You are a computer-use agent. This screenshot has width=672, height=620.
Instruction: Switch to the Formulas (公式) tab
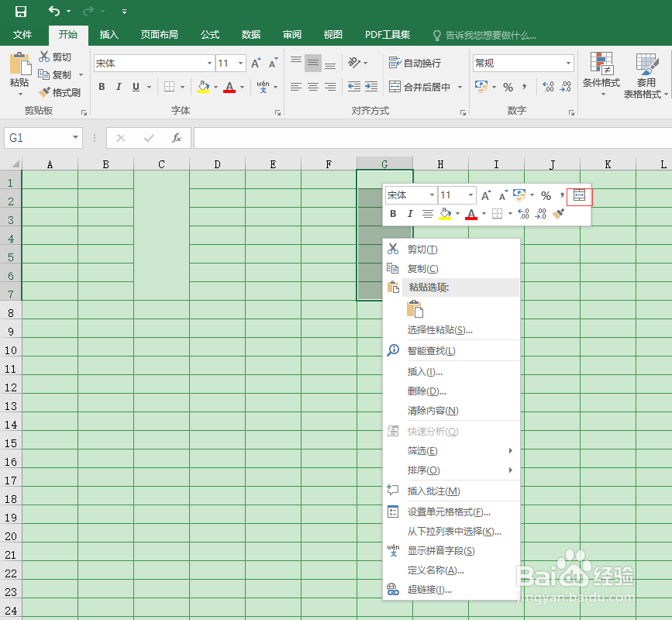pos(210,35)
